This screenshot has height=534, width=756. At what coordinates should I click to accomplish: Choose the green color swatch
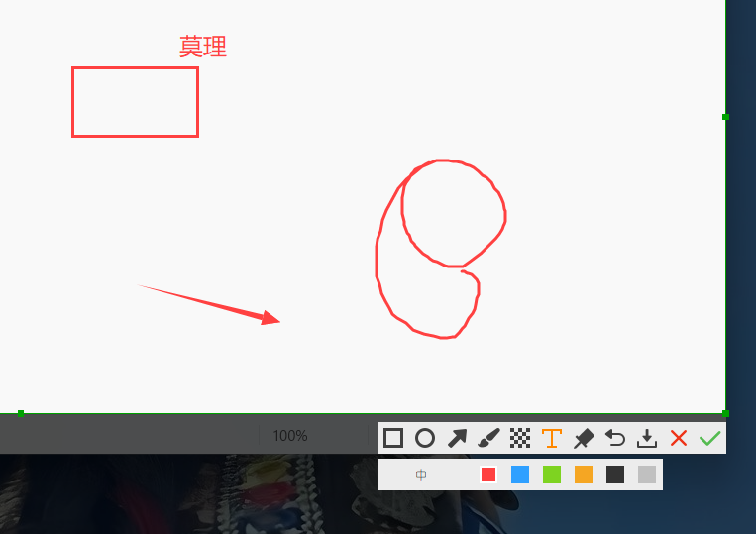(x=552, y=475)
